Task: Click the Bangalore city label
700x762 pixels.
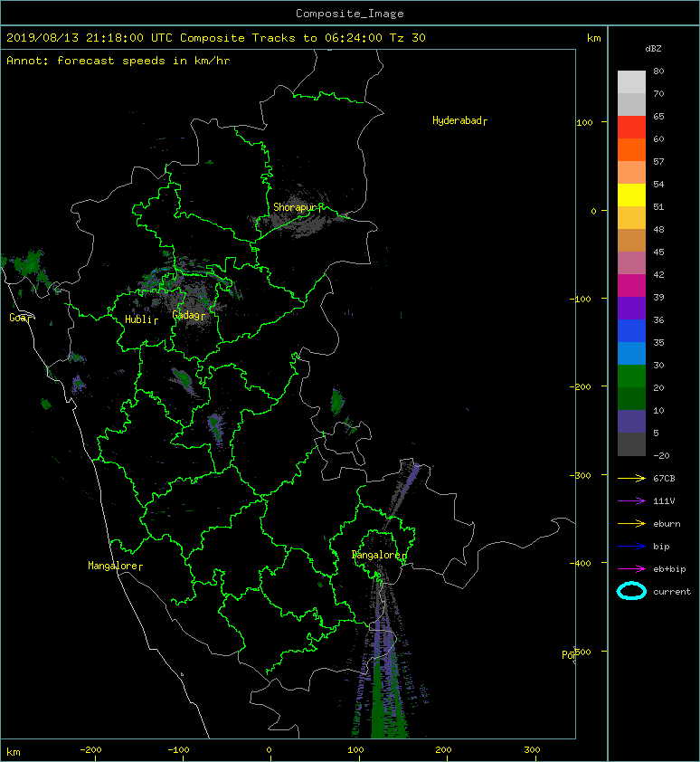Action: pos(376,555)
